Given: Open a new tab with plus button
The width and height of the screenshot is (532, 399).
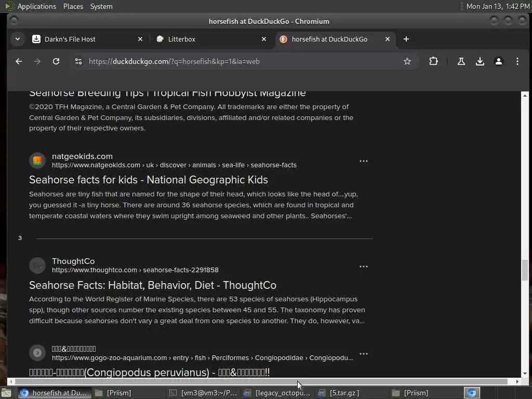Looking at the screenshot, I should [x=406, y=39].
